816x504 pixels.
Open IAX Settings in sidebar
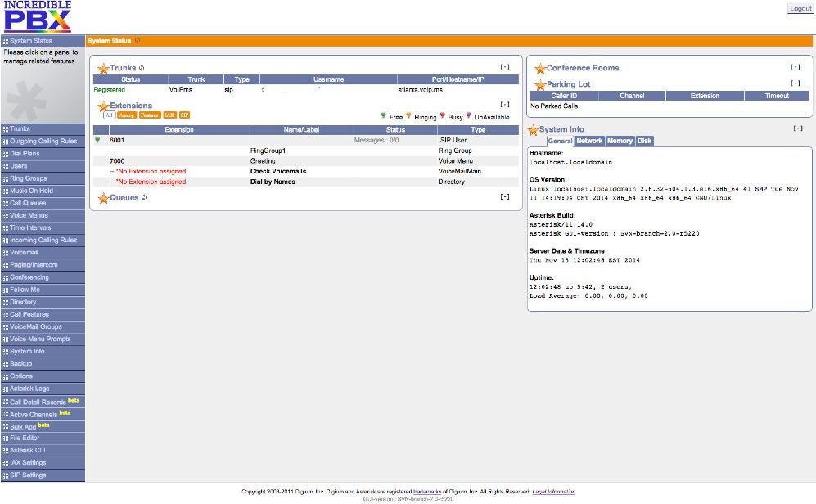[43, 463]
